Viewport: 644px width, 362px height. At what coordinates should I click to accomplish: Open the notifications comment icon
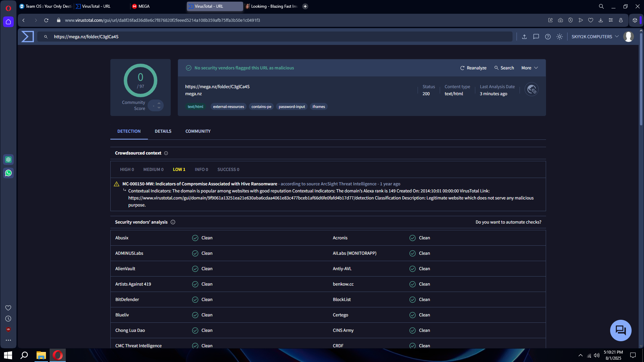tap(536, 37)
